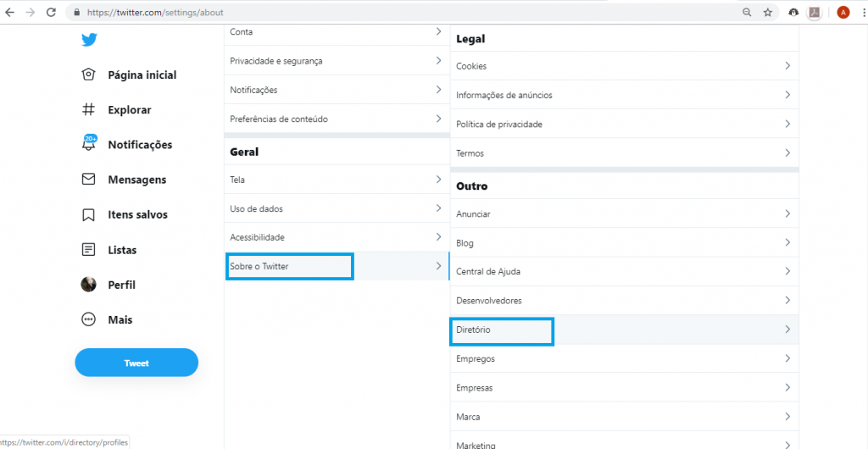Go back with browser back arrow
868x449 pixels.
click(10, 12)
